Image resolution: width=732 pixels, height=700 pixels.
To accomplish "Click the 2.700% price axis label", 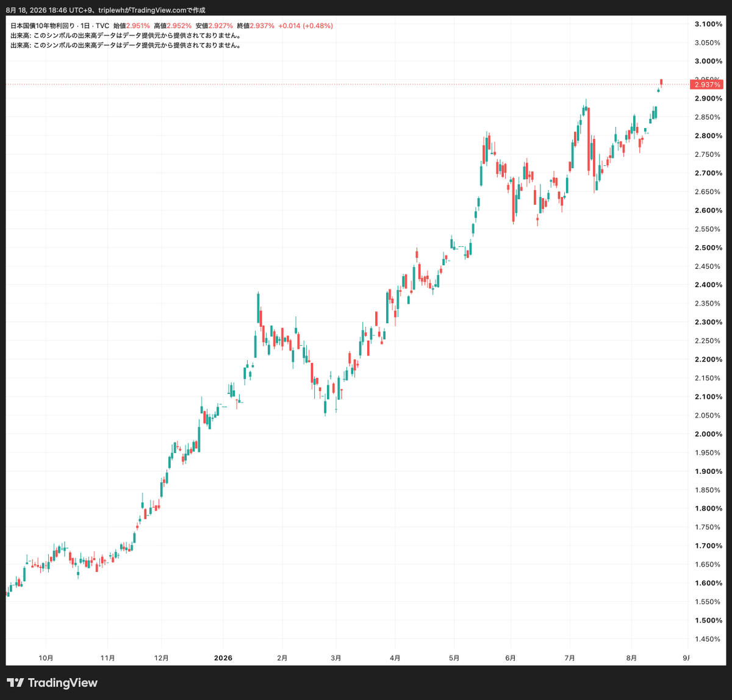I will 708,173.
